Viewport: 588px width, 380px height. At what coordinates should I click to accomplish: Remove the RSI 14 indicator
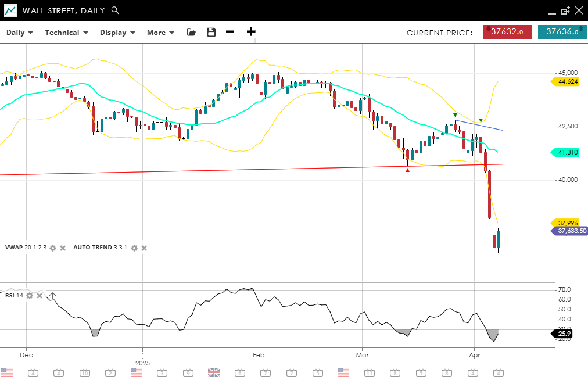click(x=40, y=296)
